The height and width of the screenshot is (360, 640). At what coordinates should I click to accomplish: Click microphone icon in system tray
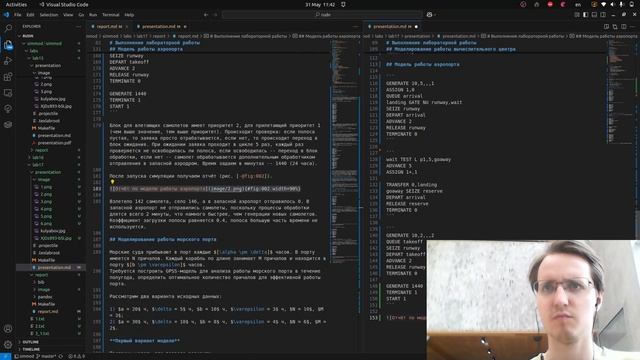pyautogui.click(x=621, y=4)
